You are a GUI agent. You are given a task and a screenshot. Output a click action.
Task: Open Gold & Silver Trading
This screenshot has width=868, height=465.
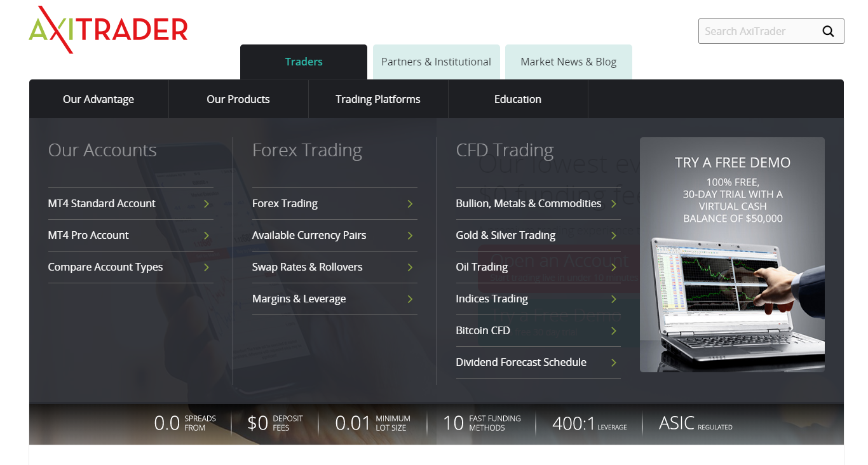[538, 235]
